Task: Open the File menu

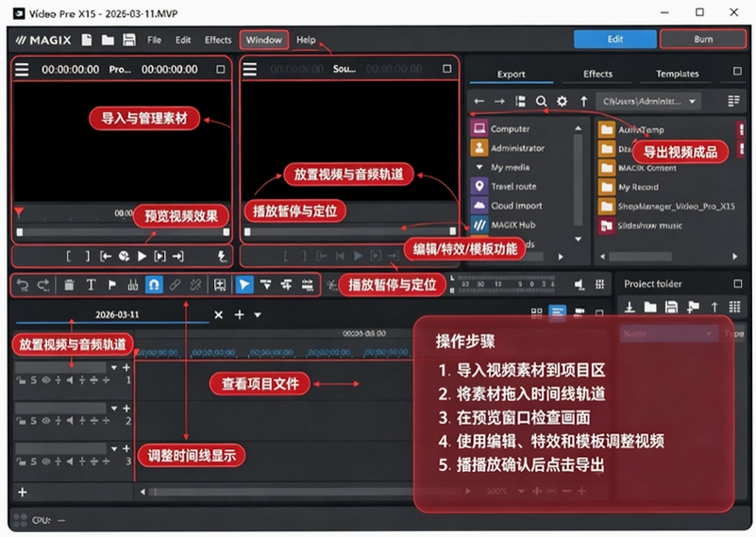Action: 154,40
